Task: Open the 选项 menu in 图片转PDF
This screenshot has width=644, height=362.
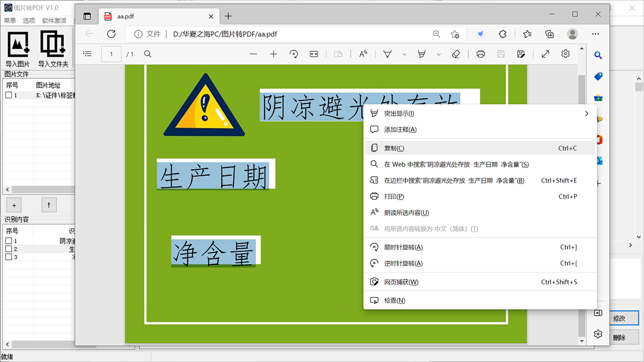Action: click(x=28, y=20)
